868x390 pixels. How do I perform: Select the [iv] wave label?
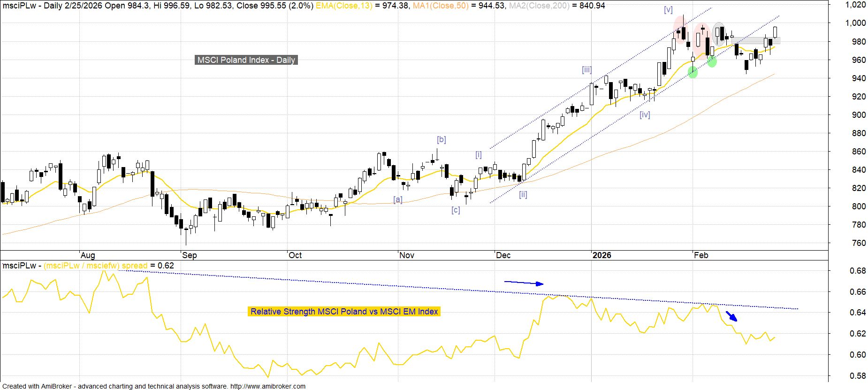(645, 115)
